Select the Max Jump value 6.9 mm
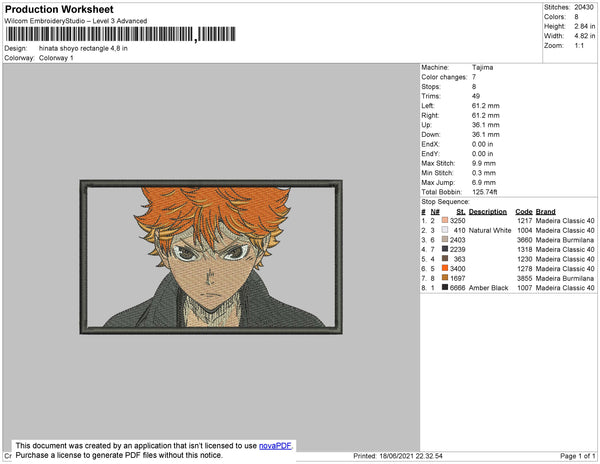This screenshot has width=600, height=464. click(x=484, y=182)
